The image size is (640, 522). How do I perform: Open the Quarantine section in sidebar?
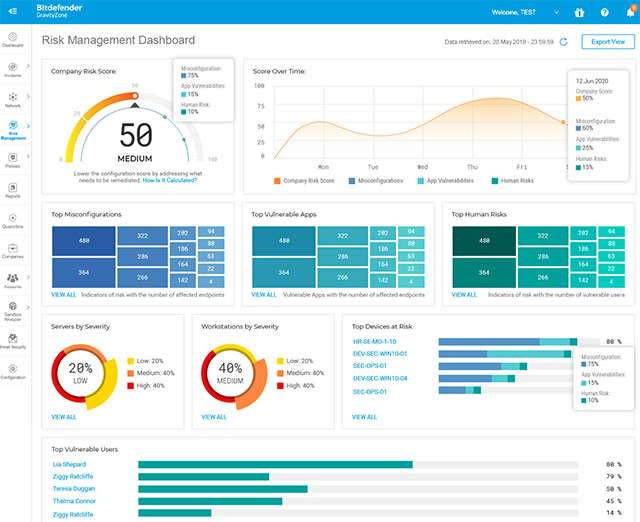pos(12,219)
